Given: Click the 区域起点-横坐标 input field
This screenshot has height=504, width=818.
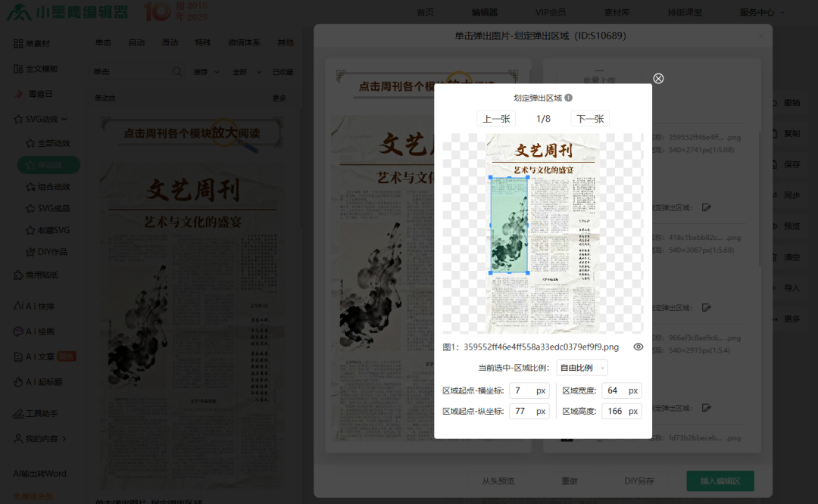Looking at the screenshot, I should pos(529,390).
